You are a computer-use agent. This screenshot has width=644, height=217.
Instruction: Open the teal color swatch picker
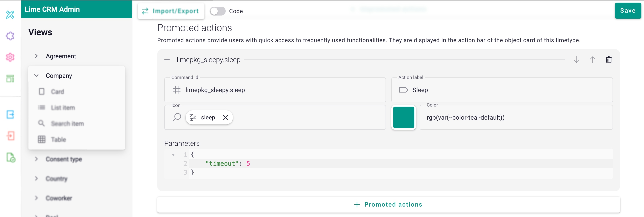[403, 117]
